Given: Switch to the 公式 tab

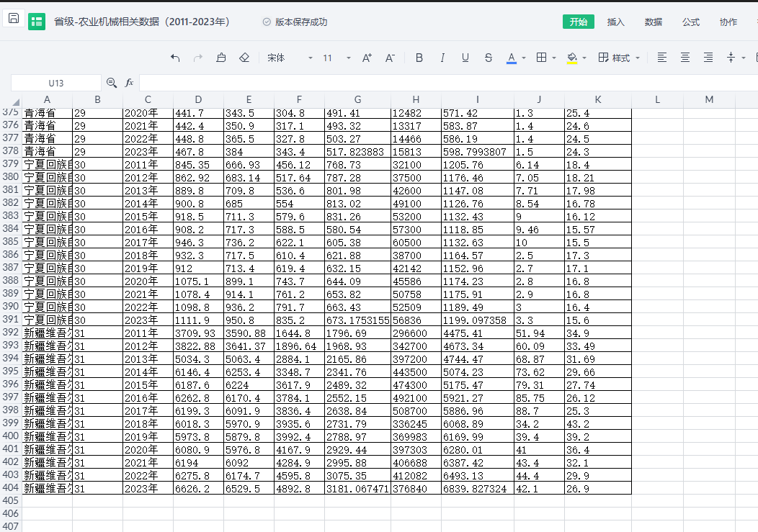Looking at the screenshot, I should [691, 22].
